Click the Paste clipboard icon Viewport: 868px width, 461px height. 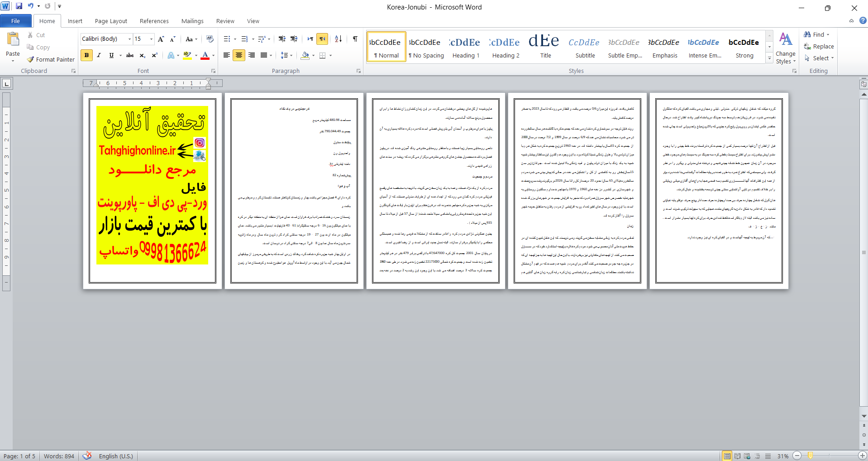(x=13, y=39)
